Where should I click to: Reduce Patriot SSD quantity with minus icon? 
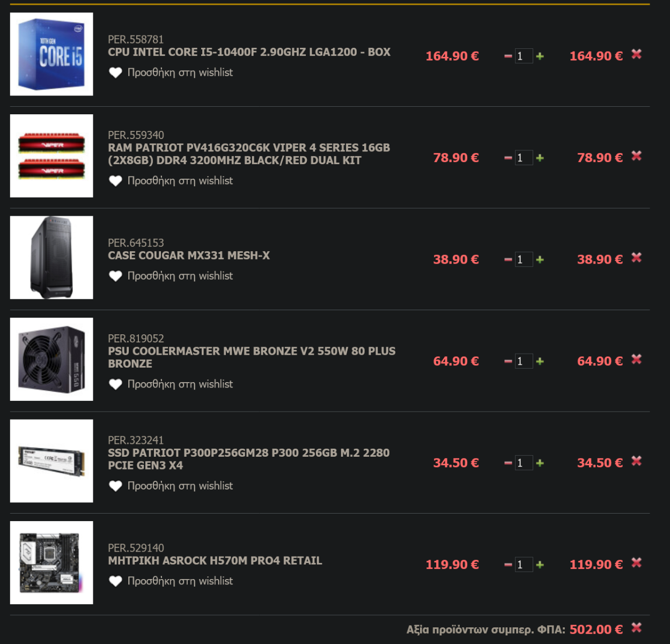pos(508,463)
